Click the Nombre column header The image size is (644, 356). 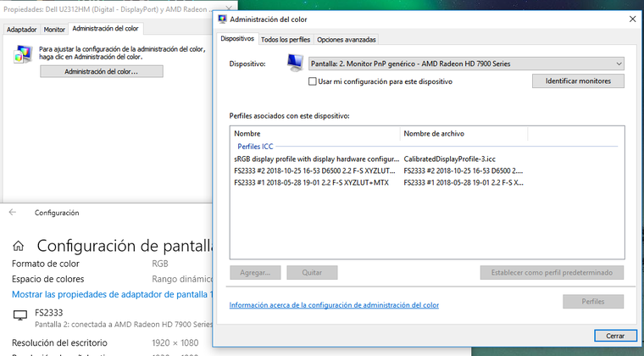click(315, 133)
